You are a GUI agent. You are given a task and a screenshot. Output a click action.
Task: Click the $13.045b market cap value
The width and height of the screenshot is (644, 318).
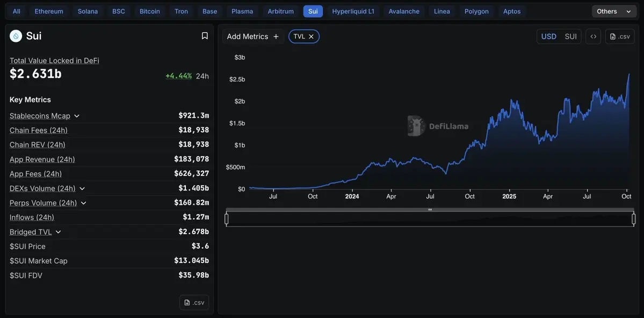tap(191, 261)
